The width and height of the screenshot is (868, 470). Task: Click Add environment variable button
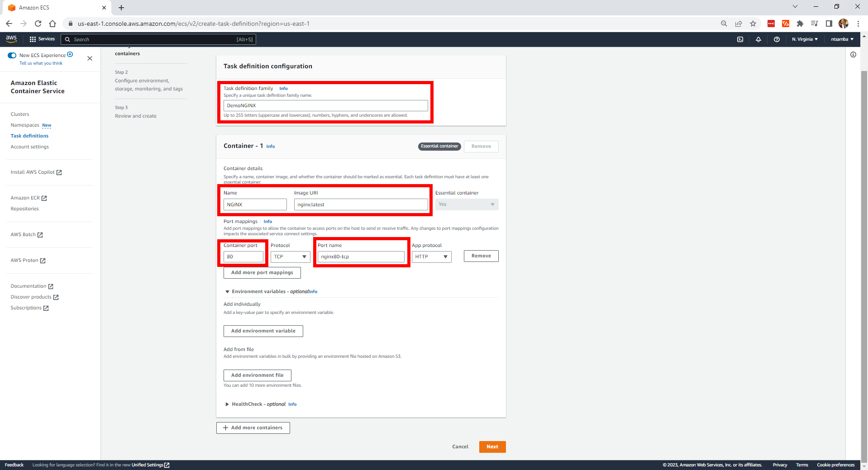pyautogui.click(x=263, y=331)
